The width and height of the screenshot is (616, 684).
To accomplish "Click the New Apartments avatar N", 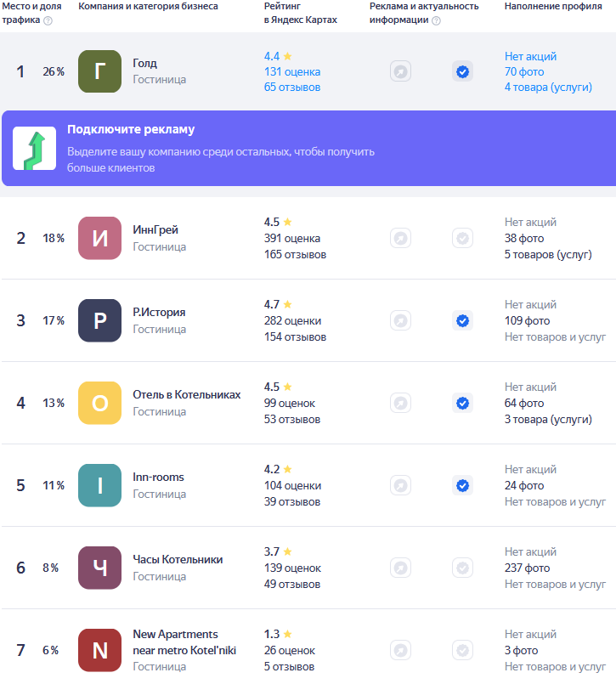I will [100, 650].
